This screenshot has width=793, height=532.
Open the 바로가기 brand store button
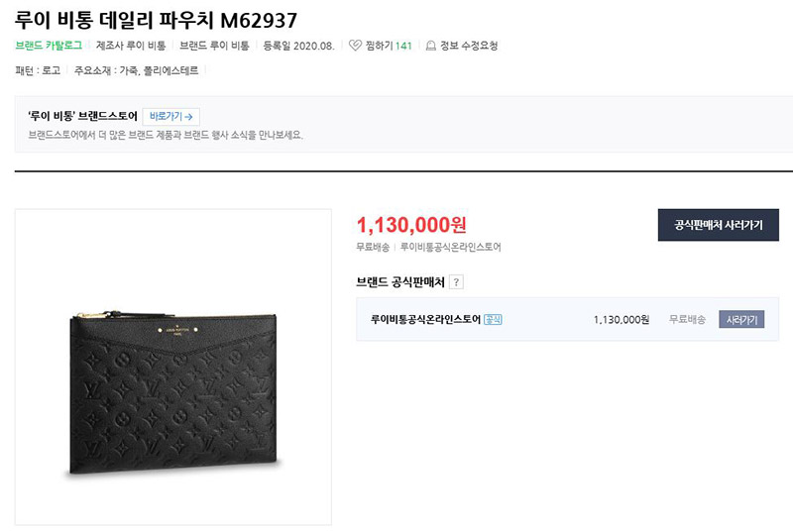coord(170,117)
